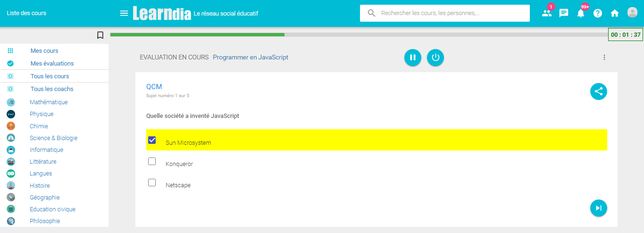644x233 pixels.
Task: Click the Tous les cours icon
Action: 10,76
